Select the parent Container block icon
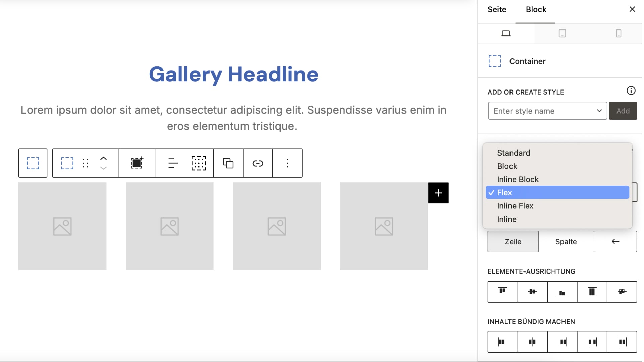 [x=33, y=163]
